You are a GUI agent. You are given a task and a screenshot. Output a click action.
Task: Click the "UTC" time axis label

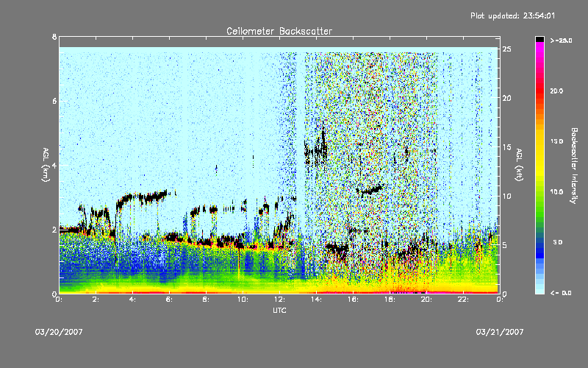[279, 310]
